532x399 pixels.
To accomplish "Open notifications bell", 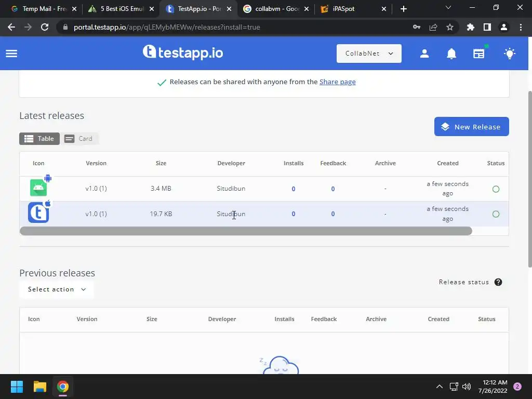I will point(451,54).
